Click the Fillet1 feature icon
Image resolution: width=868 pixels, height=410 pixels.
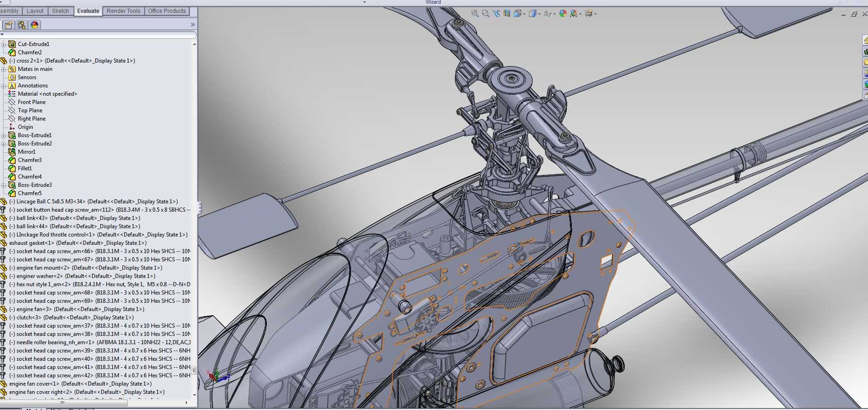[12, 168]
